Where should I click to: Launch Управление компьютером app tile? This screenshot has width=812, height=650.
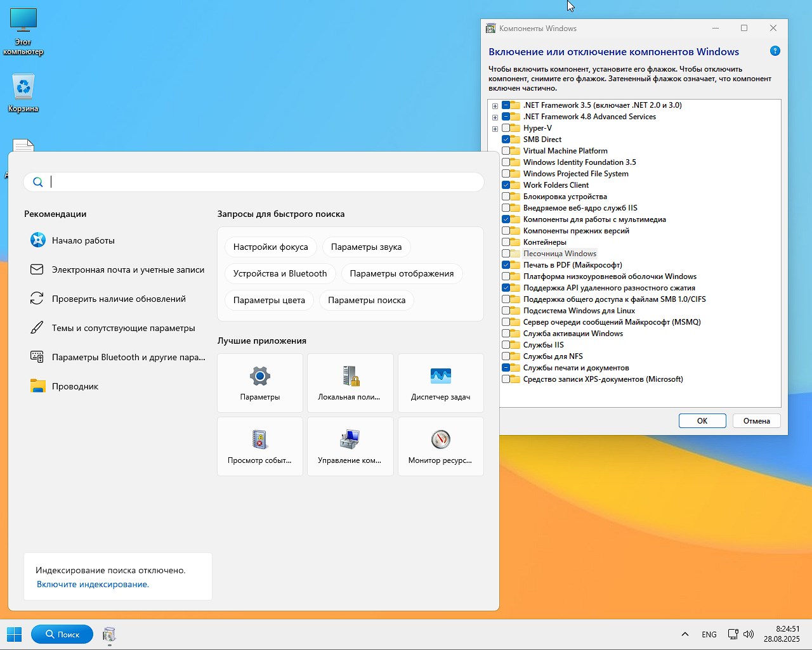tap(350, 446)
